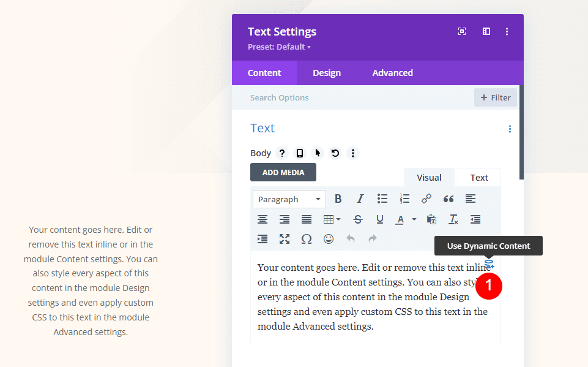This screenshot has height=367, width=588.
Task: Open the special character Omega icon
Action: (307, 239)
